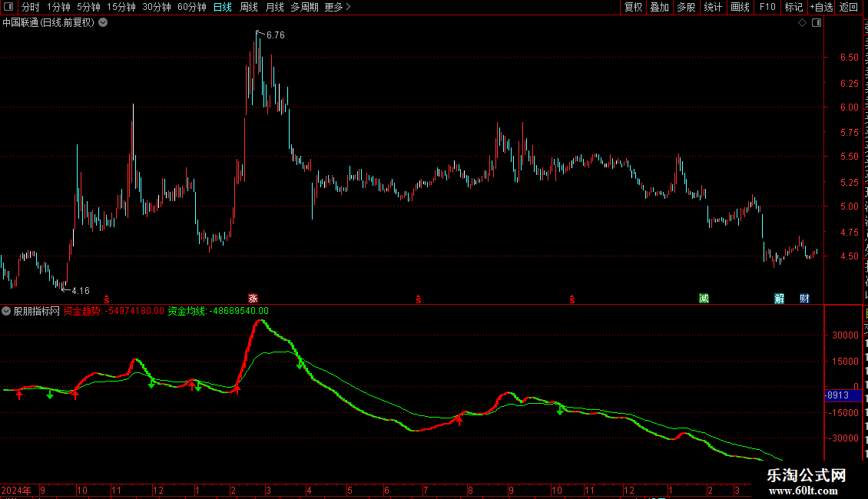Click the 6.50 price axis label
The width and height of the screenshot is (868, 499).
coord(849,58)
